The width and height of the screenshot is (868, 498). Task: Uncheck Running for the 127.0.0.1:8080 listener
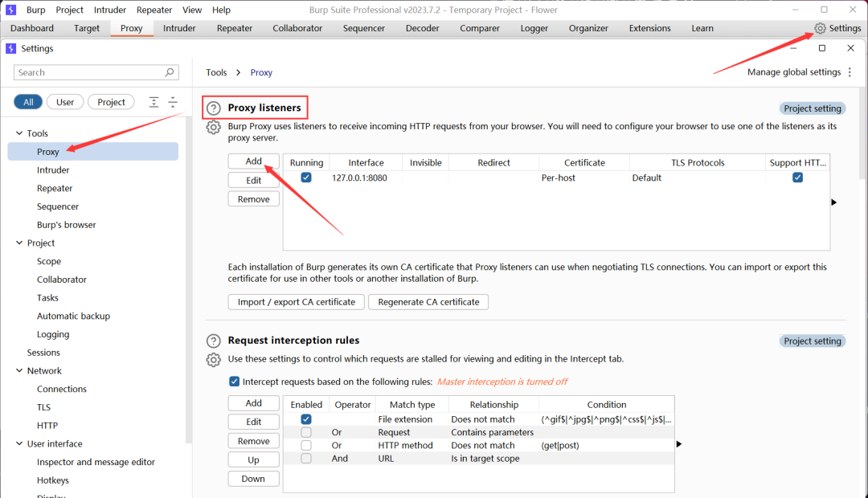click(x=306, y=178)
